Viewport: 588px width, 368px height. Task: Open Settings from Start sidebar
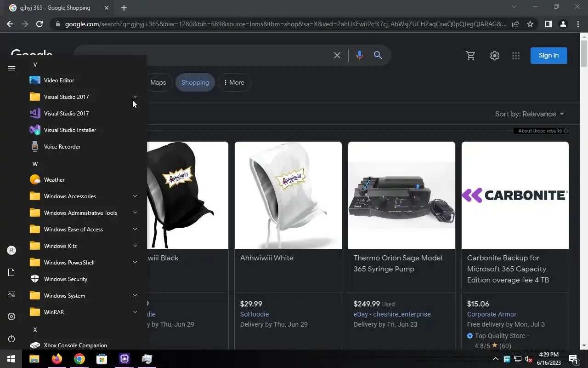tap(11, 316)
